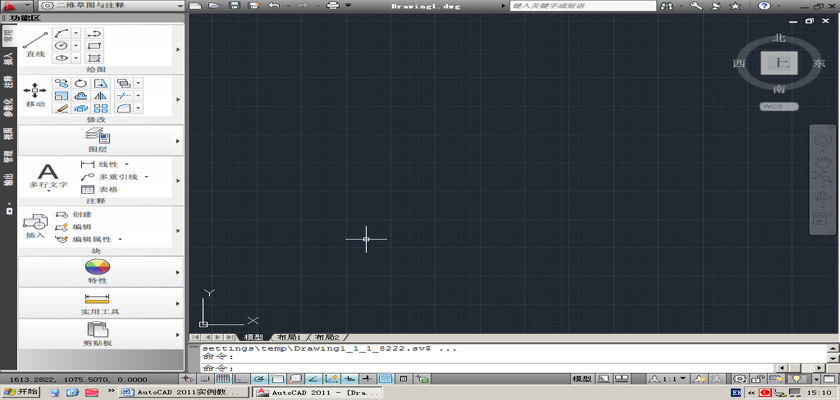The image size is (840, 400).
Task: Expand the Clipboard (剪贴板) panel arrow
Action: 178,335
